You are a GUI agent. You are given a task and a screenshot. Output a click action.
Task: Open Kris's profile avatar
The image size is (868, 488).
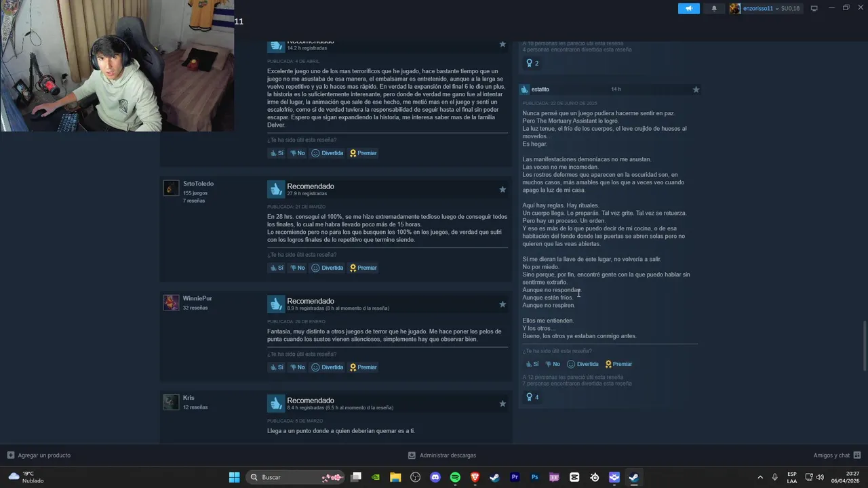(172, 402)
